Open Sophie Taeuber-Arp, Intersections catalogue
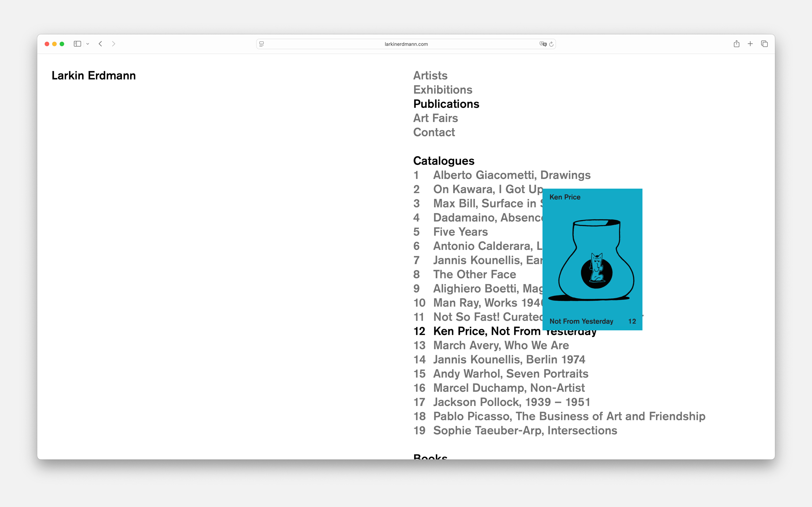 (x=525, y=430)
